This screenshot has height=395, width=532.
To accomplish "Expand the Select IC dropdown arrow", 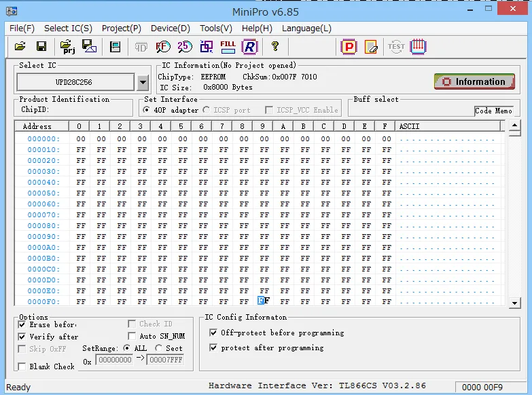I will coord(143,82).
